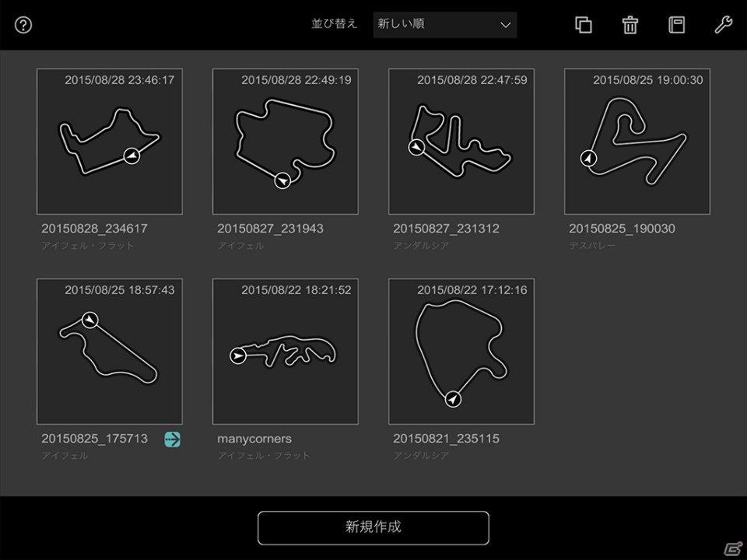Click the start marker on the 20150827_231312 track
This screenshot has height=560, width=747.
pyautogui.click(x=416, y=147)
